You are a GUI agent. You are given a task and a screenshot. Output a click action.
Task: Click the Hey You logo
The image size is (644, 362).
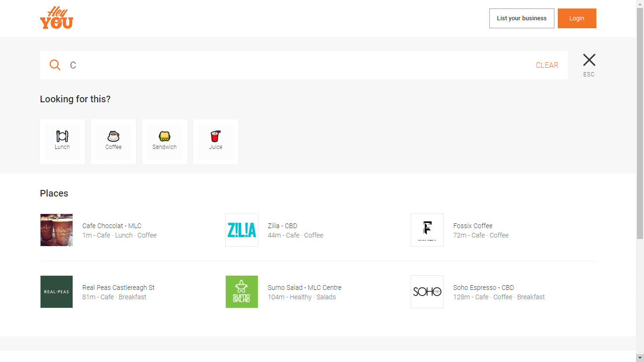tap(57, 18)
